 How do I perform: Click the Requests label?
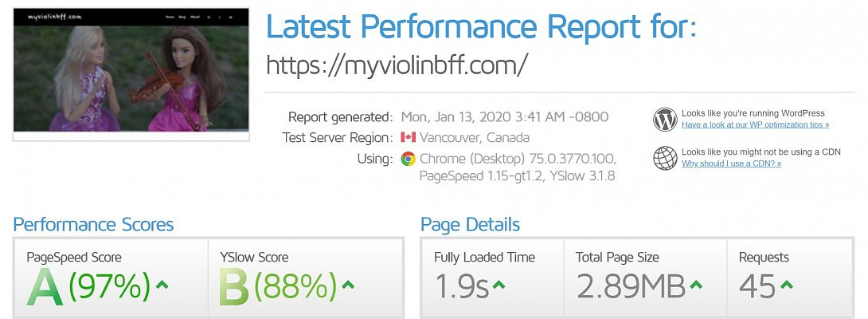(x=764, y=258)
